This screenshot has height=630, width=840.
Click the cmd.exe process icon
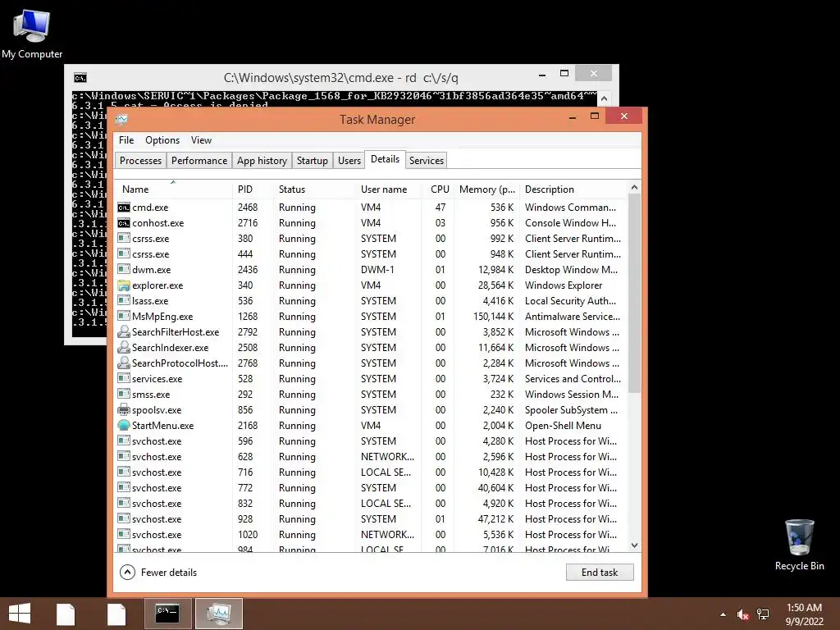click(124, 208)
